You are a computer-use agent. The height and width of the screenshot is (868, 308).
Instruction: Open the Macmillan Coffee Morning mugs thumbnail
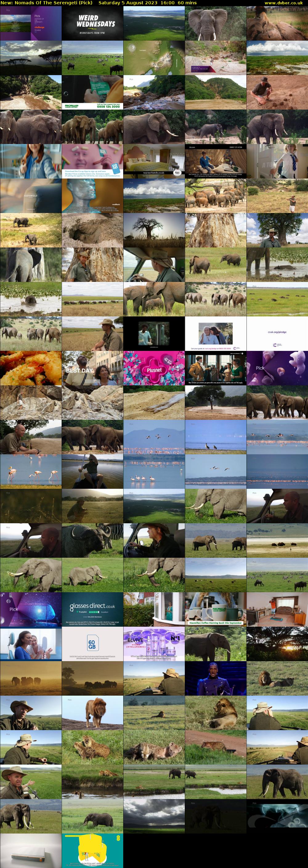click(x=216, y=609)
